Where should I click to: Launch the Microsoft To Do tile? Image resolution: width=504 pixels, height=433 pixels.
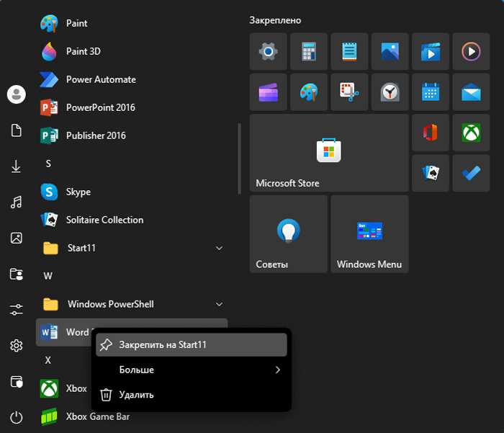(471, 173)
